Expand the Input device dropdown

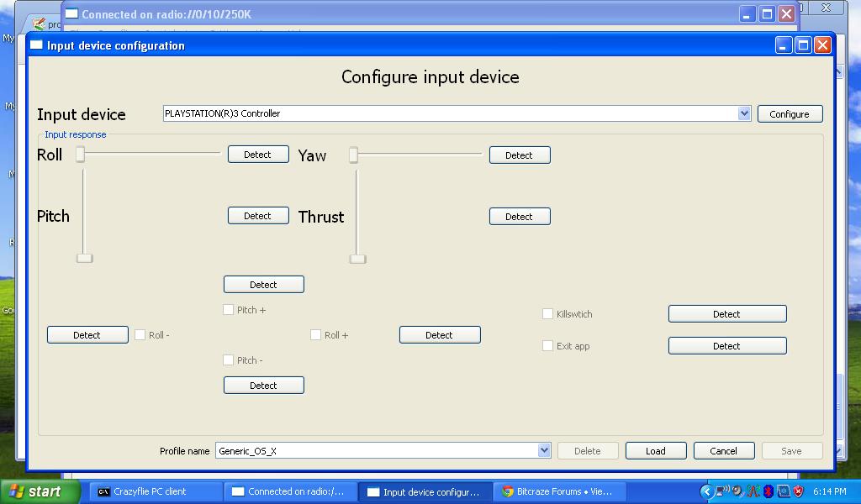pos(743,113)
